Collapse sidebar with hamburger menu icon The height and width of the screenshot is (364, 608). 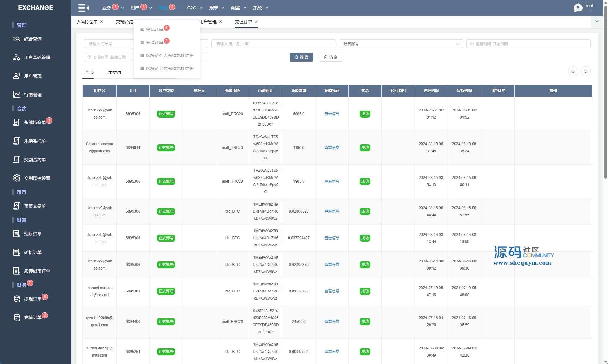pos(83,8)
